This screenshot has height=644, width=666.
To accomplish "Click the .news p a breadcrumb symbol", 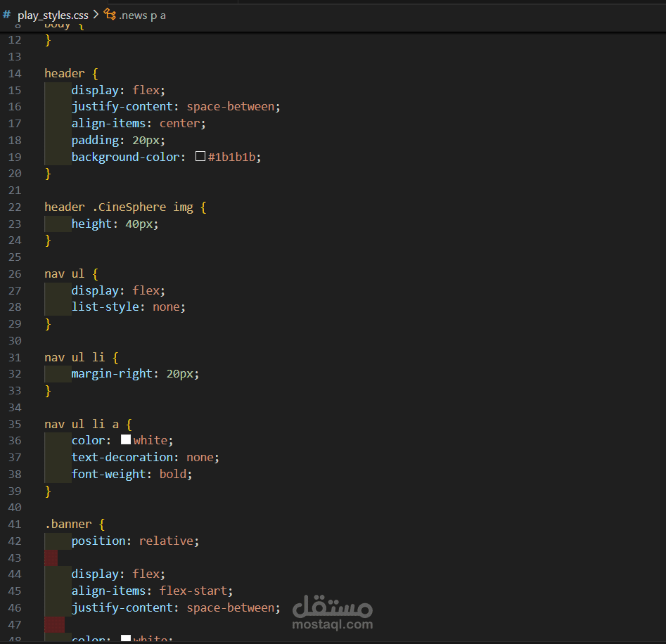I will click(142, 15).
